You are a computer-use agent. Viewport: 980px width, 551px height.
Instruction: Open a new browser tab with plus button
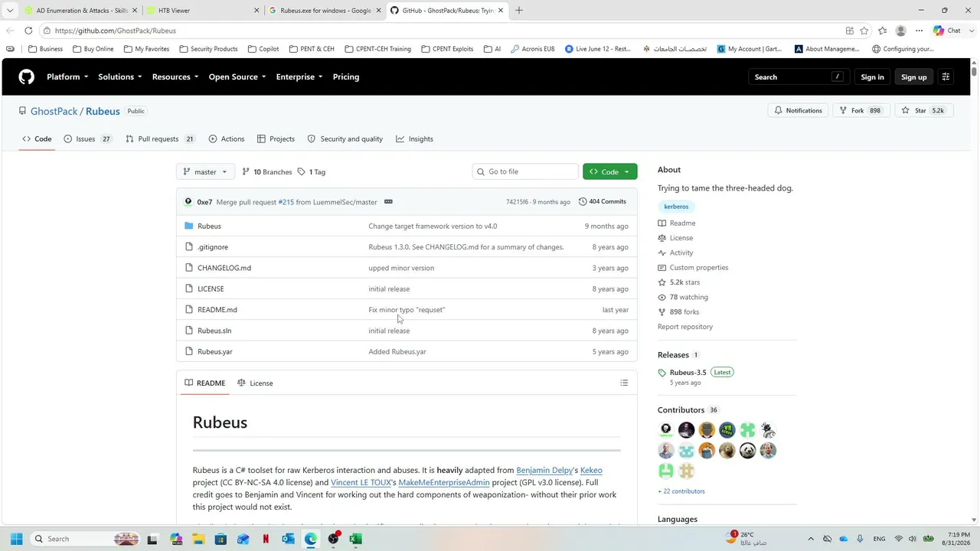519,11
